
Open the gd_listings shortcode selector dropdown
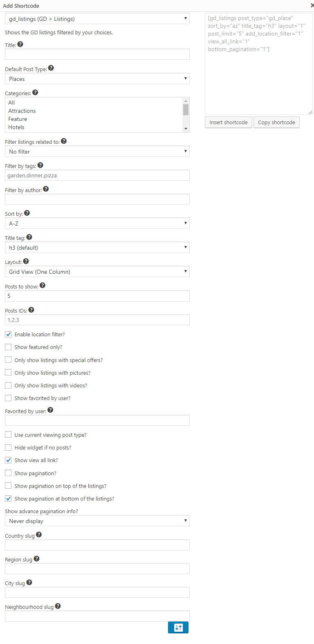[x=97, y=19]
